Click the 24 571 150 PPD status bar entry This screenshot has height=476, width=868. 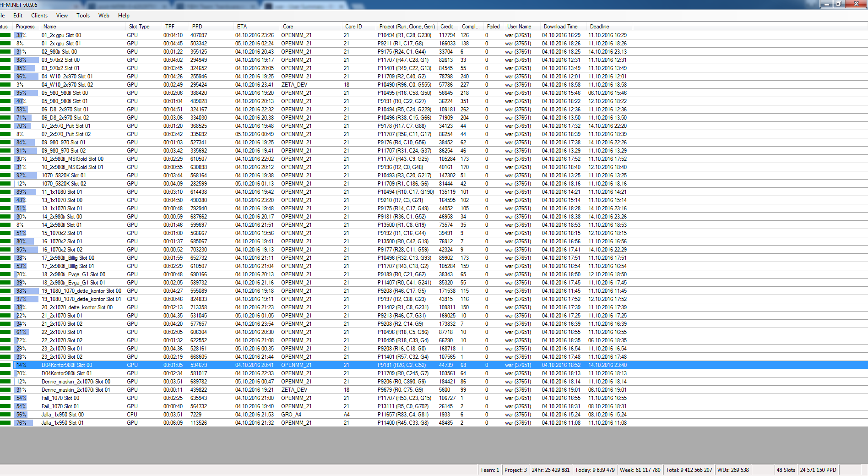pos(818,470)
